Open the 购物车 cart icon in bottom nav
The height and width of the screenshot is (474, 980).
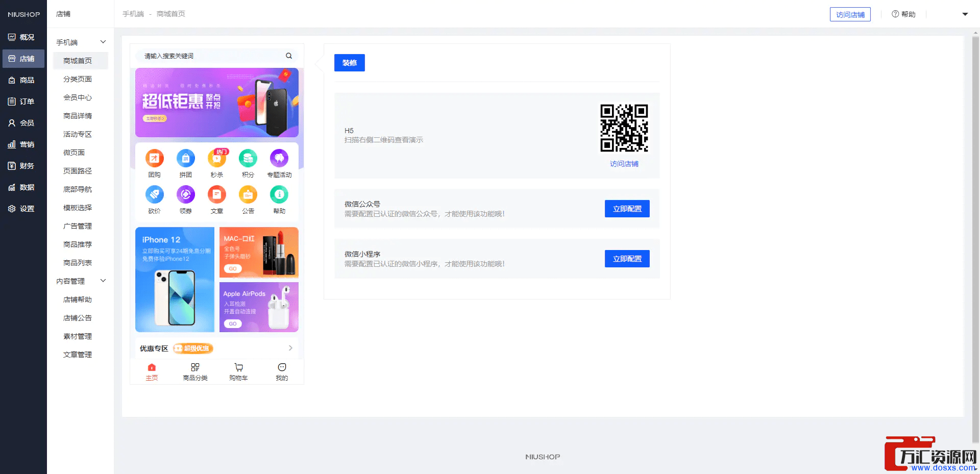(238, 368)
